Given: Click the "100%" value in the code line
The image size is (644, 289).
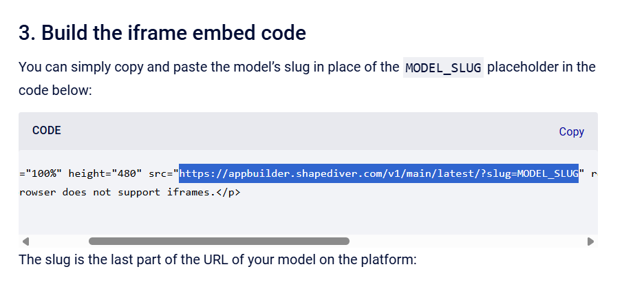Looking at the screenshot, I should click(43, 173).
